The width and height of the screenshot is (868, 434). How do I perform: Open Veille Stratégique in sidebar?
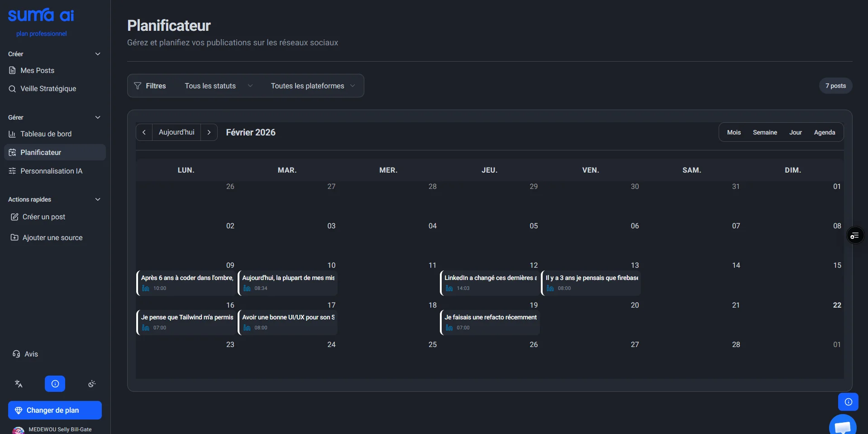click(x=48, y=89)
